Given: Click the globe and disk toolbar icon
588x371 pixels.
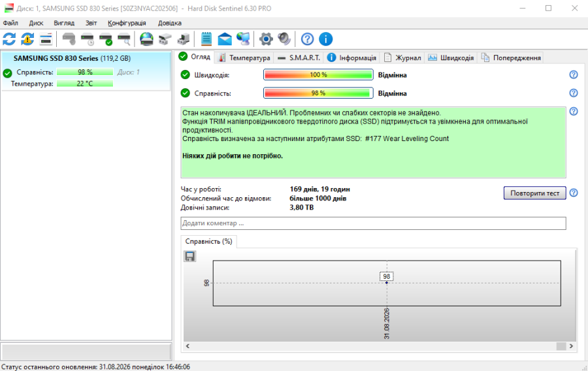Looking at the screenshot, I should (x=146, y=39).
